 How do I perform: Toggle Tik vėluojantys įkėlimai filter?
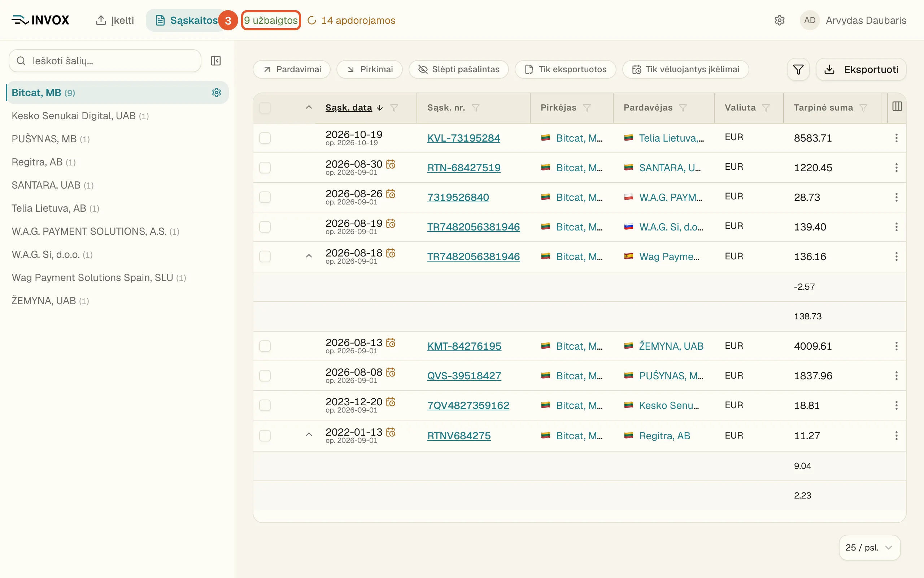[685, 70]
